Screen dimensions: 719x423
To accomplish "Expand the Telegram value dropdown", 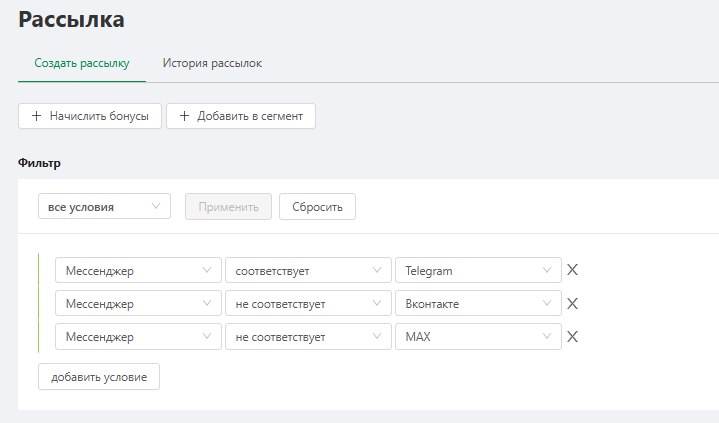I will [x=478, y=270].
